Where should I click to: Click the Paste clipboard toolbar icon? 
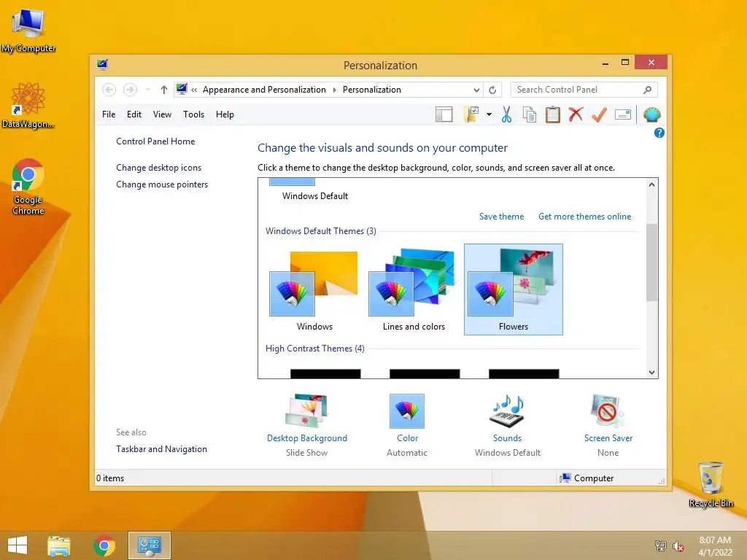point(553,114)
